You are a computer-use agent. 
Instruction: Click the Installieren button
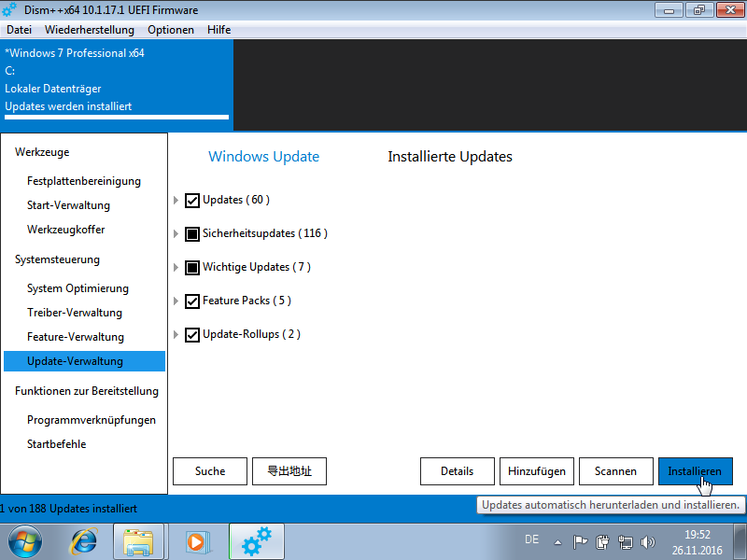[696, 471]
